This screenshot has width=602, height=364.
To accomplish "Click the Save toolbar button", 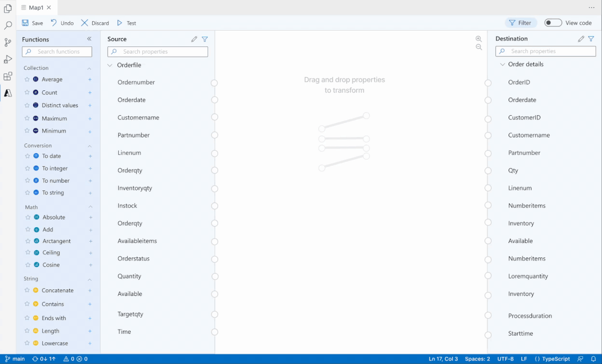I will coord(33,23).
